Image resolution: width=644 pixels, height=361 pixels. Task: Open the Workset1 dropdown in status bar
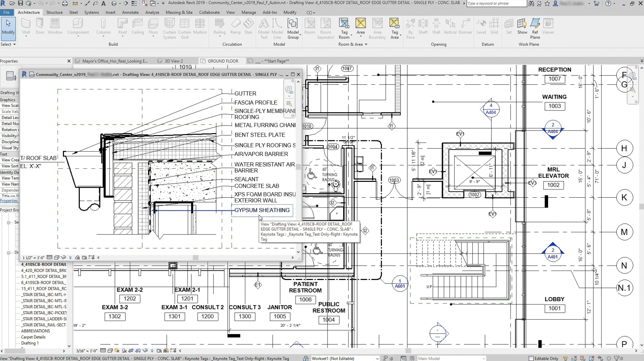tap(377, 358)
